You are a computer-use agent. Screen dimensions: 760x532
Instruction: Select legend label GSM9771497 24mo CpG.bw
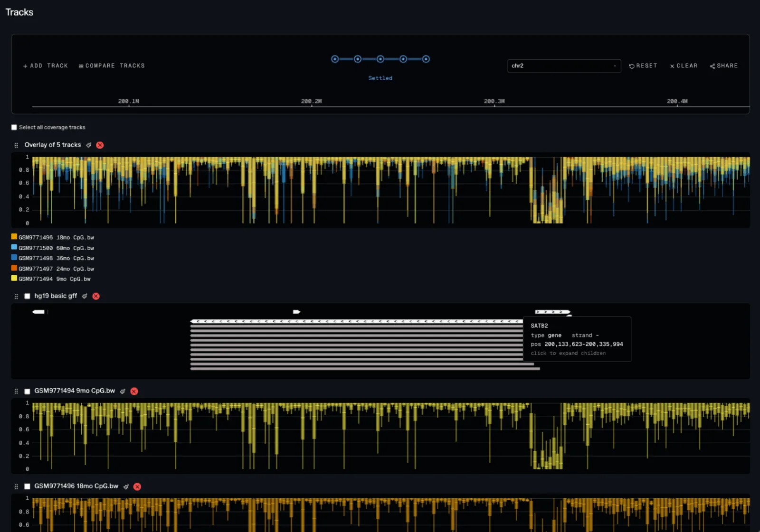[56, 269]
